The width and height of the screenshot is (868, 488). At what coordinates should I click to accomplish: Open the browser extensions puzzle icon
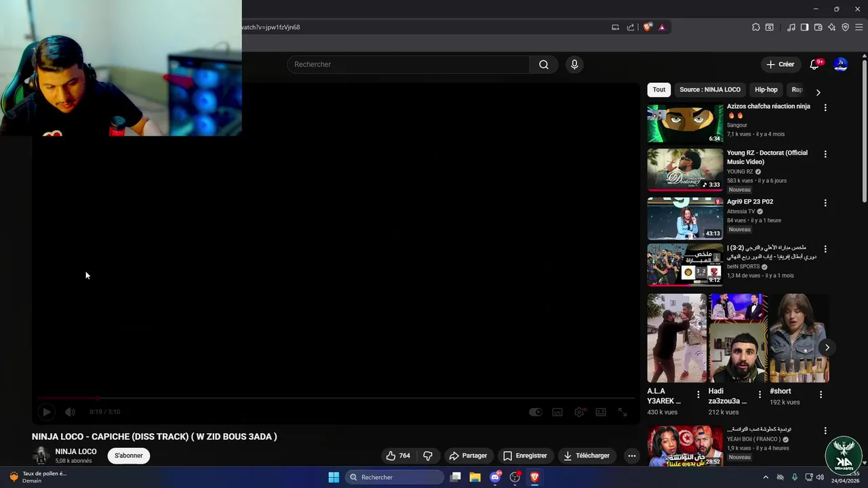tap(755, 27)
